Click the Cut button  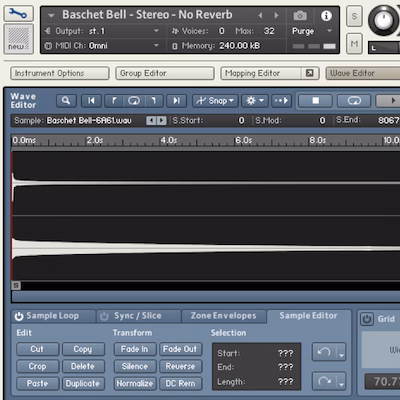(x=37, y=349)
